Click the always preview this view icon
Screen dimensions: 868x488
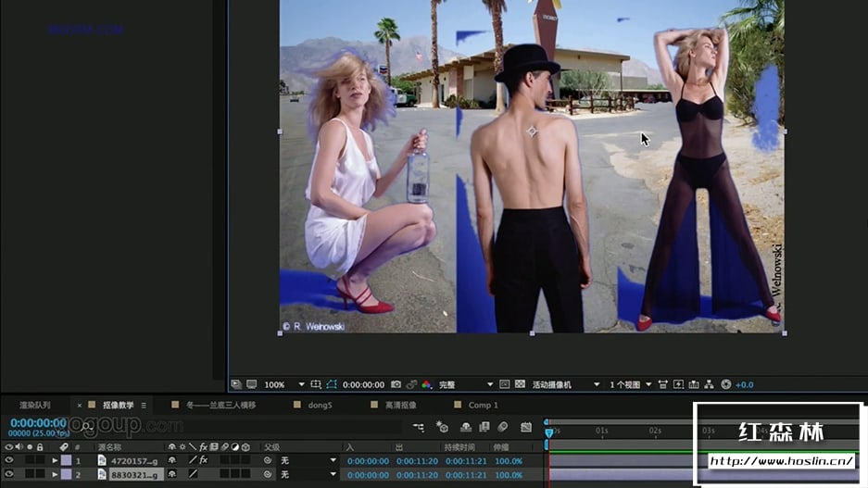tap(236, 384)
